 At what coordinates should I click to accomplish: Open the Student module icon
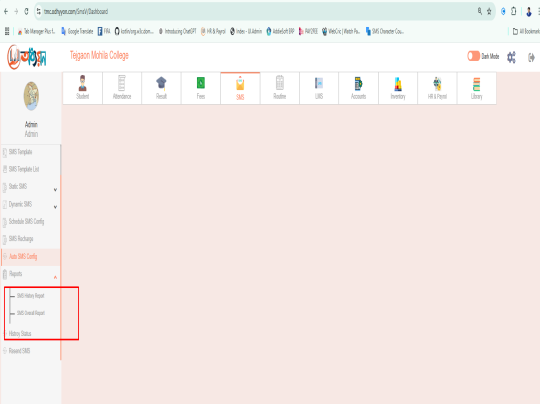[83, 83]
